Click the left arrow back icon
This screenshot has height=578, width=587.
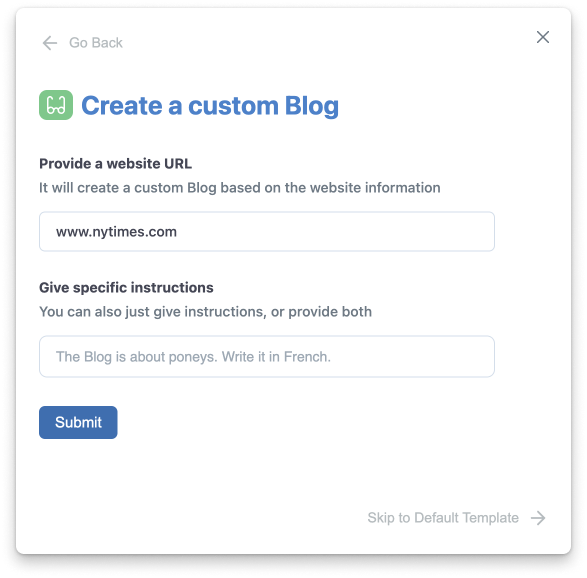(x=50, y=43)
